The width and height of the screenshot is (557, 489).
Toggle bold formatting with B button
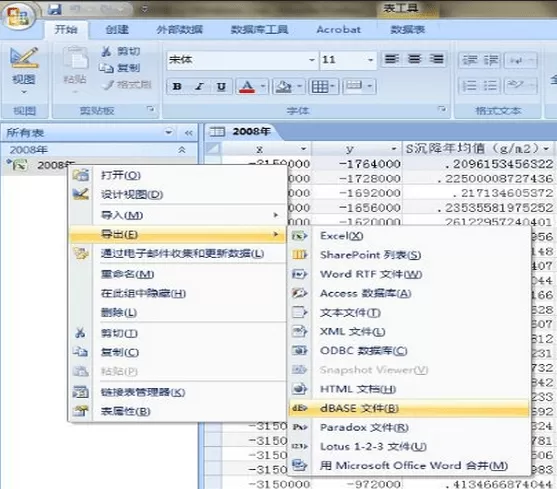(x=177, y=86)
